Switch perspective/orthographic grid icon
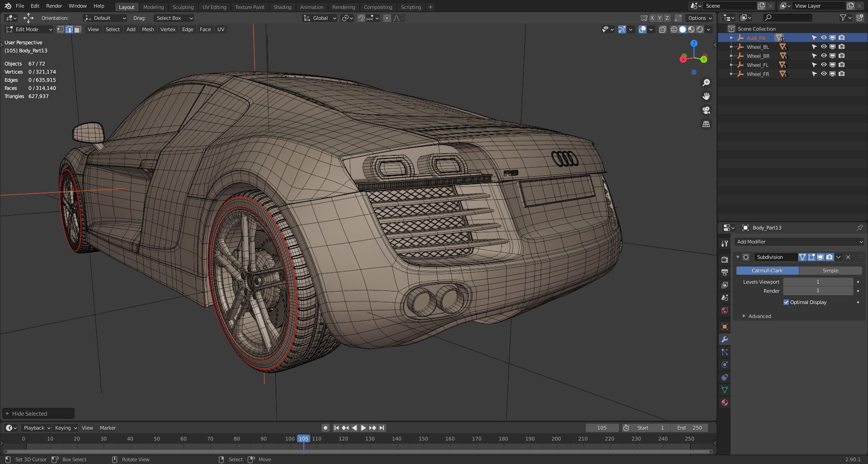The width and height of the screenshot is (868, 464). [706, 124]
